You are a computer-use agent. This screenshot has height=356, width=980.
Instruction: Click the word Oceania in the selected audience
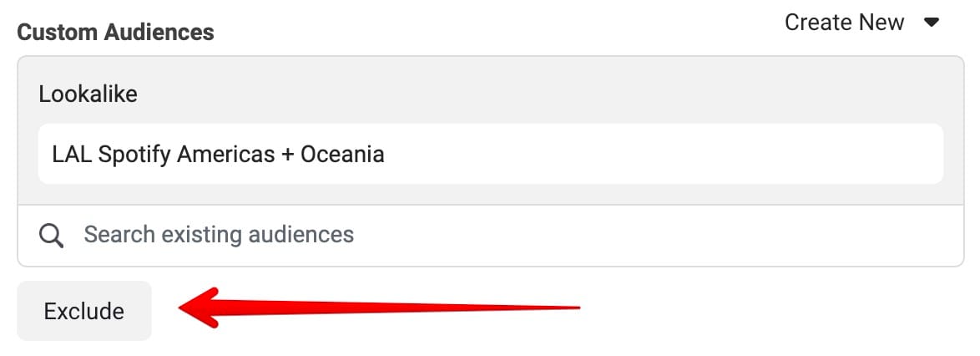(x=342, y=155)
